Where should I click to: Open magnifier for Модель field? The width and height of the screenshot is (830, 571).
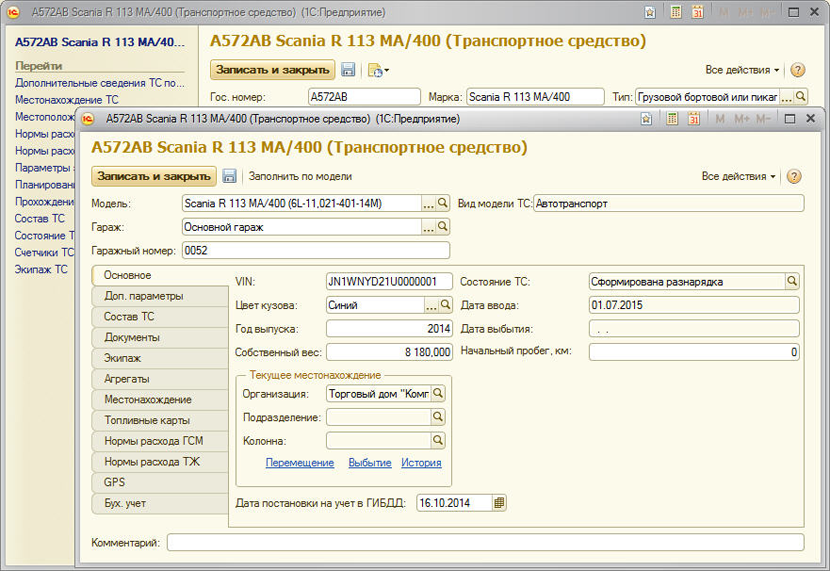(x=443, y=203)
